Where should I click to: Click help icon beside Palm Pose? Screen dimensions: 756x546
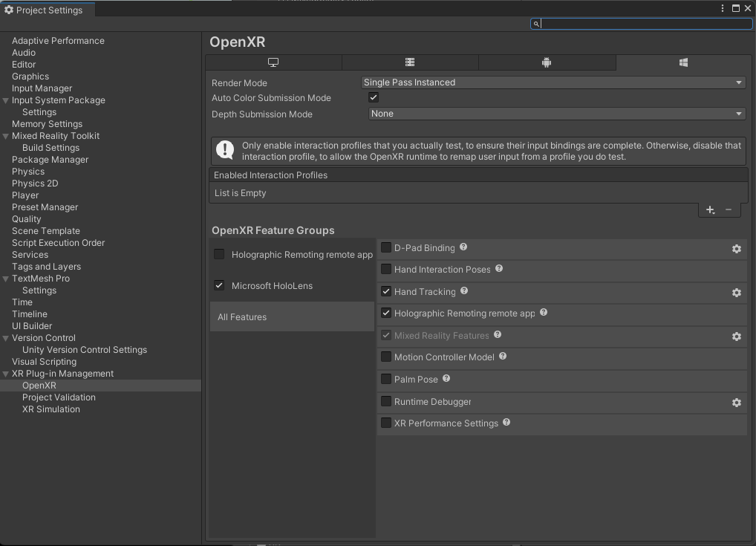click(446, 379)
